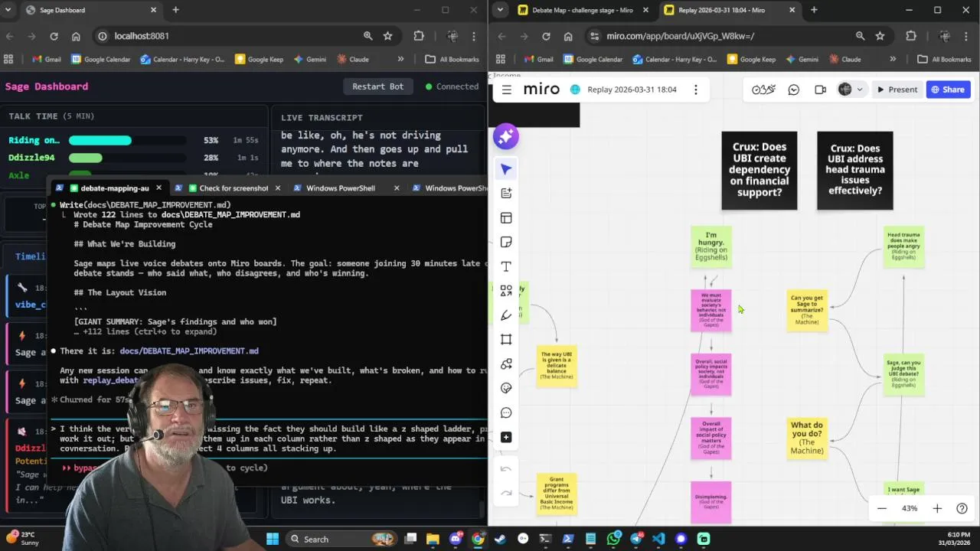Select the cursor tool in Miro toolbar
The image size is (980, 551).
(x=506, y=169)
